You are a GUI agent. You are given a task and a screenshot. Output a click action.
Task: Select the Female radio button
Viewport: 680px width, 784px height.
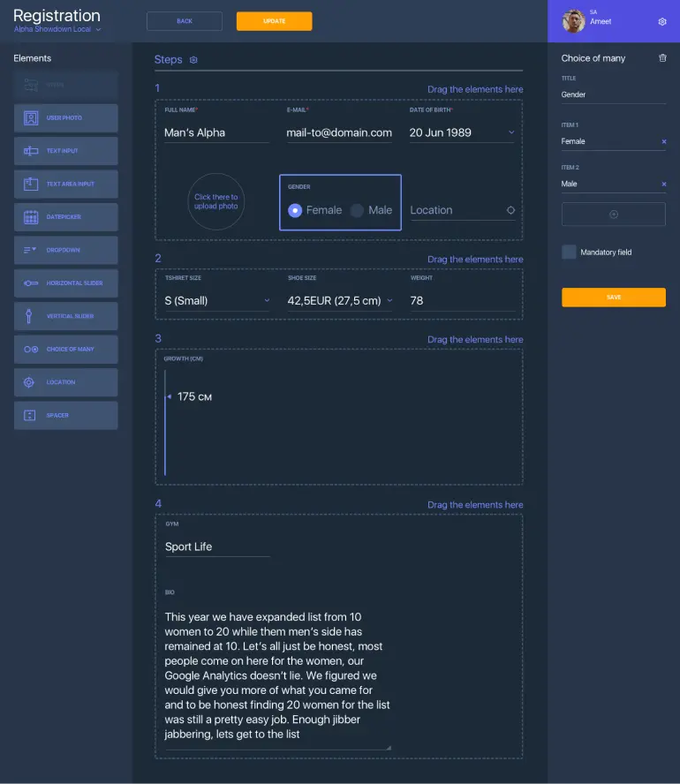pos(295,210)
